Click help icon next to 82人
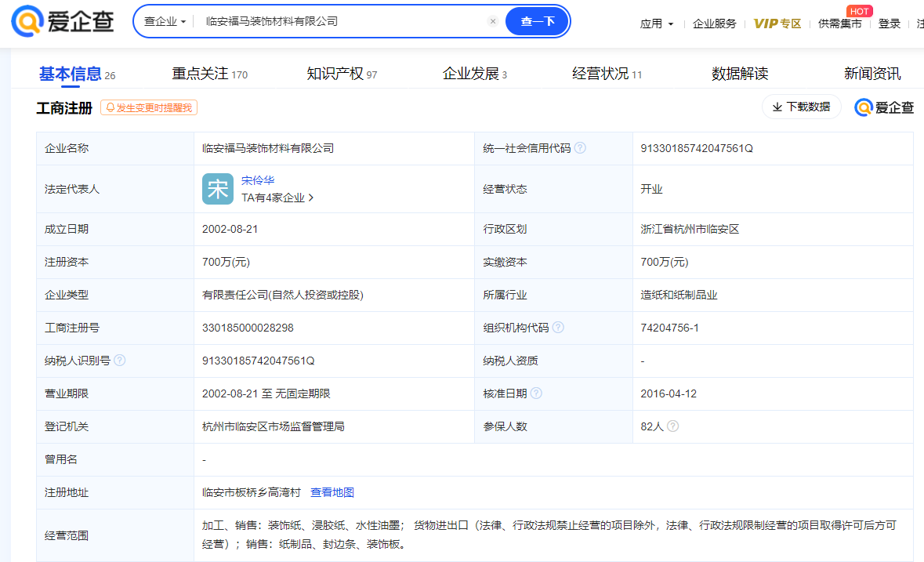This screenshot has height=562, width=924. (x=673, y=426)
